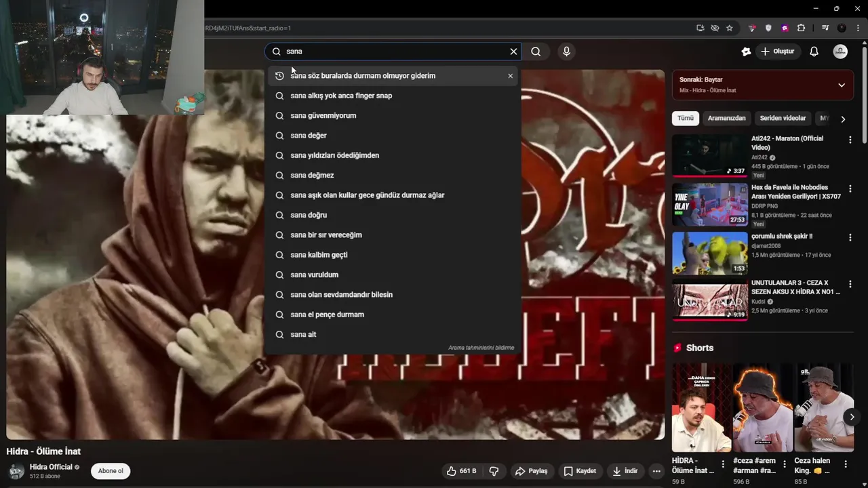Screen dimensions: 868x488
Task: Open more actions ellipsis under video
Action: (x=656, y=471)
